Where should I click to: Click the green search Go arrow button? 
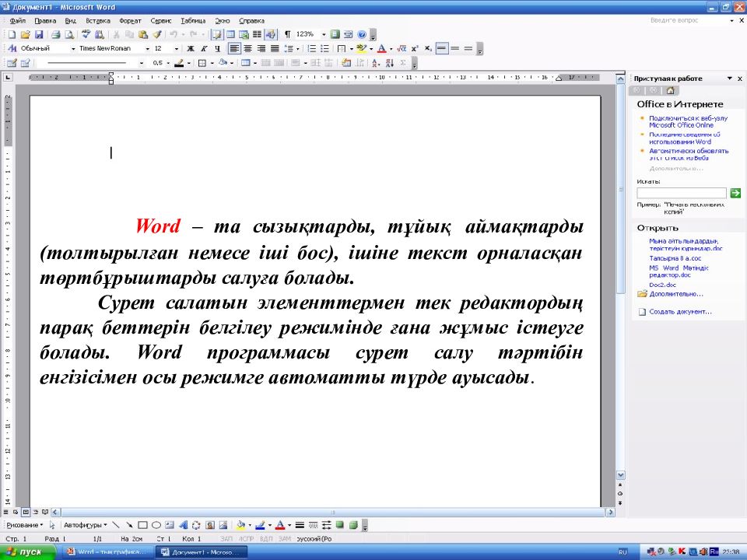pos(735,193)
